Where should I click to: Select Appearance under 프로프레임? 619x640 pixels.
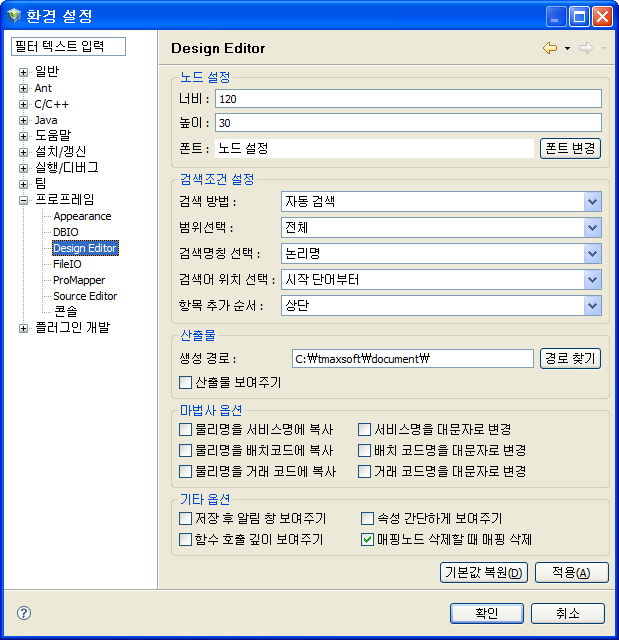[x=82, y=216]
